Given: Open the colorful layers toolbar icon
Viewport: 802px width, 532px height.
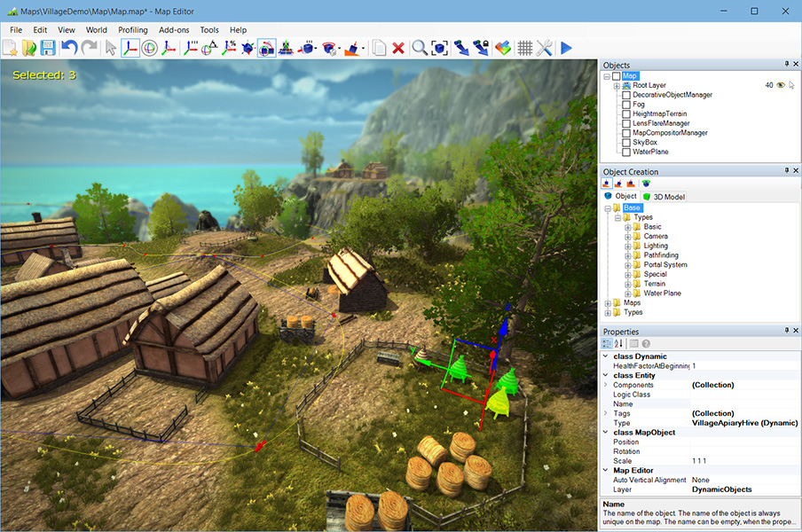Looking at the screenshot, I should coord(503,48).
